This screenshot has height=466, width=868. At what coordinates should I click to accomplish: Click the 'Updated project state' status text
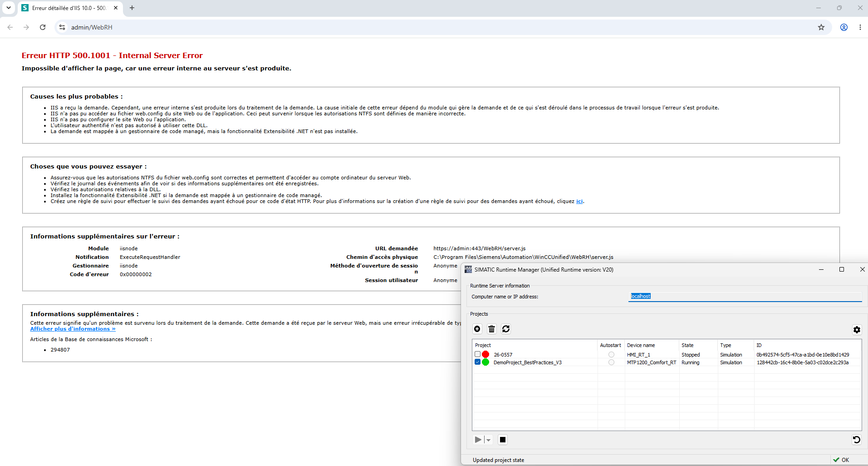tap(498, 460)
